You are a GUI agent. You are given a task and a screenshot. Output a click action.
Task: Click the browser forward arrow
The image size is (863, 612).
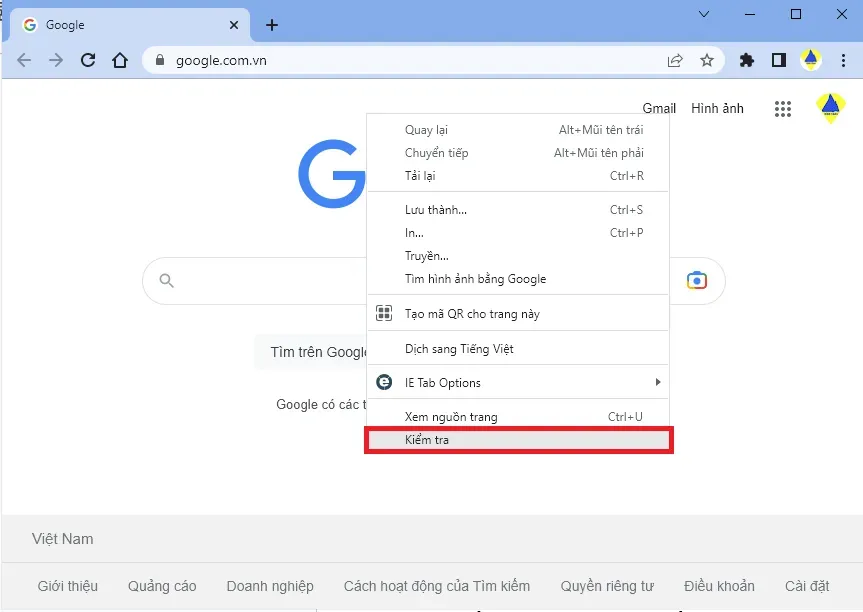[x=56, y=60]
